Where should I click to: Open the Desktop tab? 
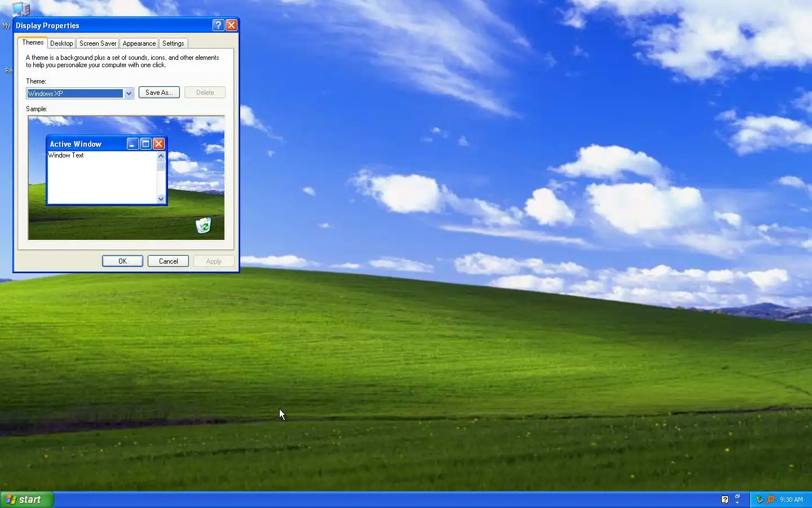click(61, 43)
